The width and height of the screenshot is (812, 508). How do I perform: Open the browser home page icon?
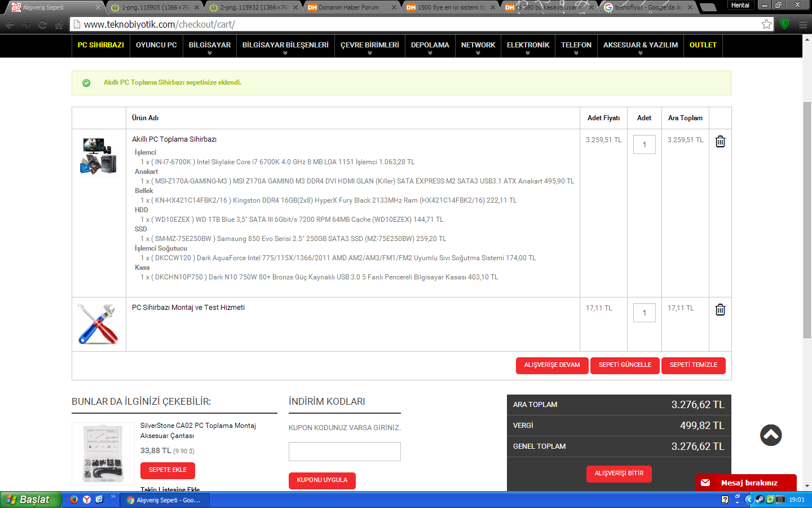pyautogui.click(x=59, y=24)
